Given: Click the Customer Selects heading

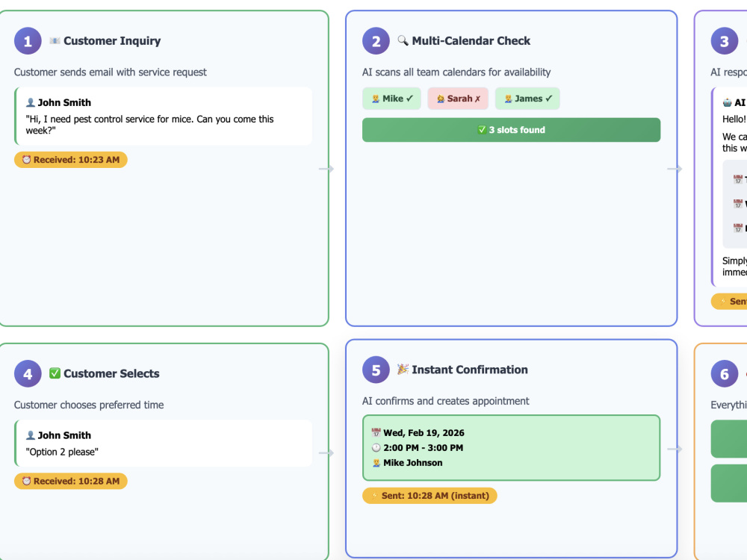Looking at the screenshot, I should point(111,374).
